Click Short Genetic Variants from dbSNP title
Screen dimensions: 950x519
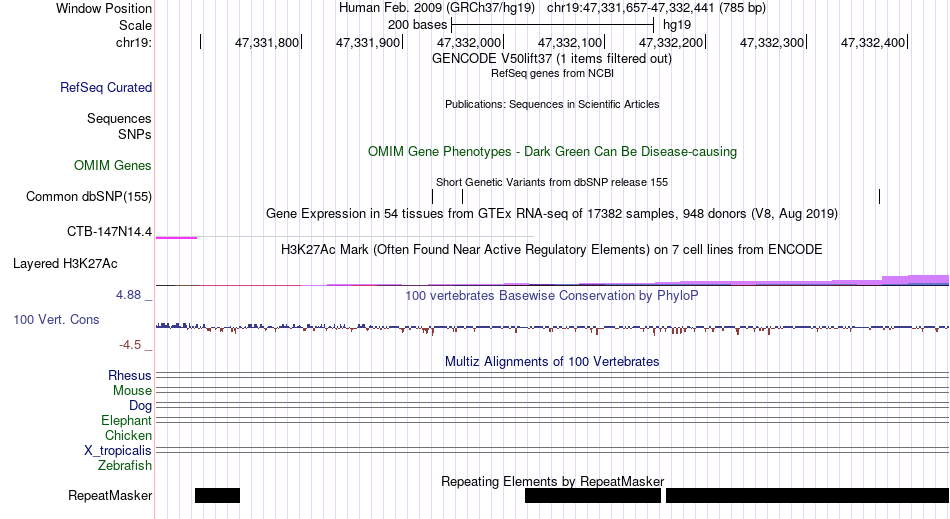pyautogui.click(x=552, y=182)
